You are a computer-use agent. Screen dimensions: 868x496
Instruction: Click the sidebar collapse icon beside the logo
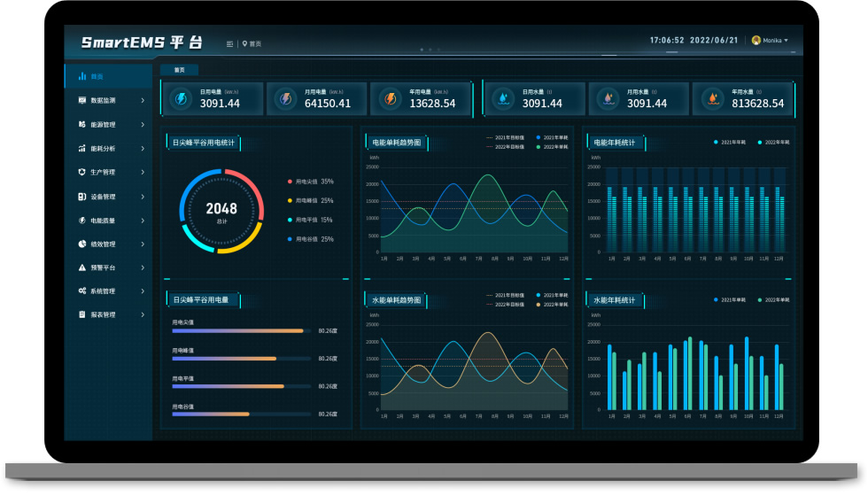(x=230, y=43)
